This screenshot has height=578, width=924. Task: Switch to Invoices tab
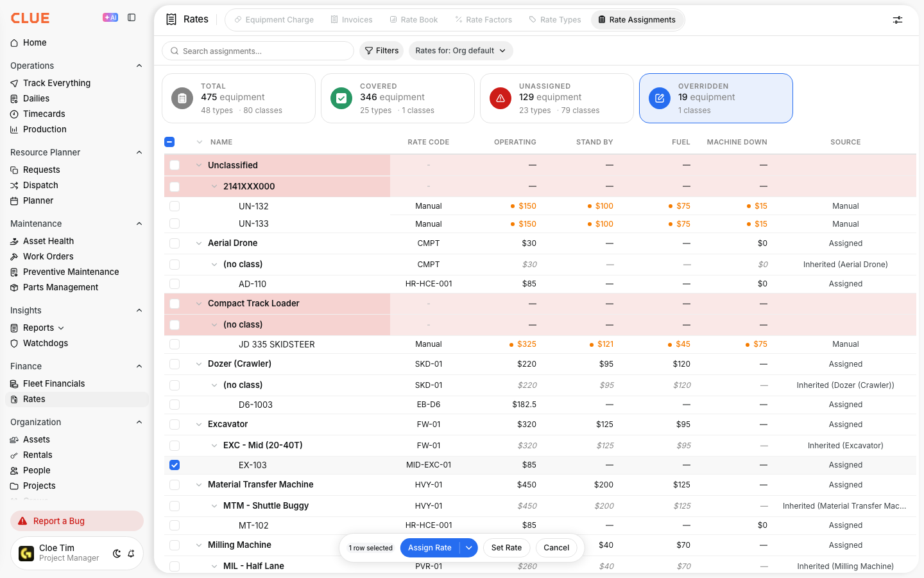(352, 20)
